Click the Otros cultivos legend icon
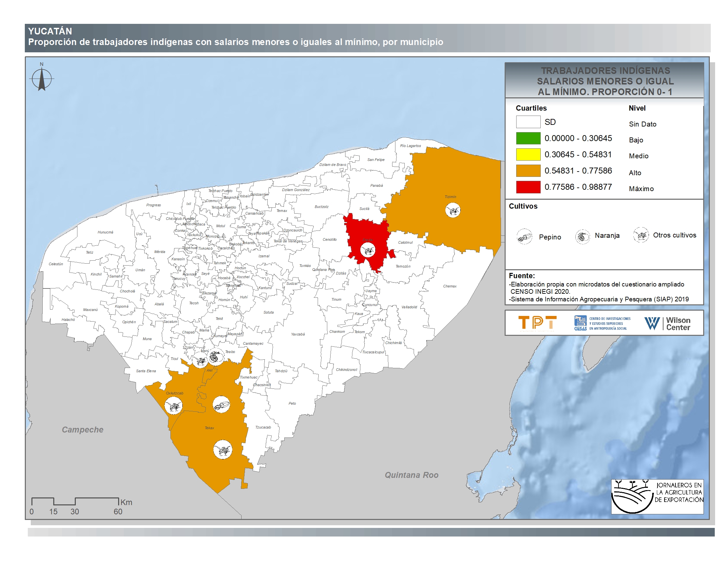Screen dimensions: 728x563 641,235
